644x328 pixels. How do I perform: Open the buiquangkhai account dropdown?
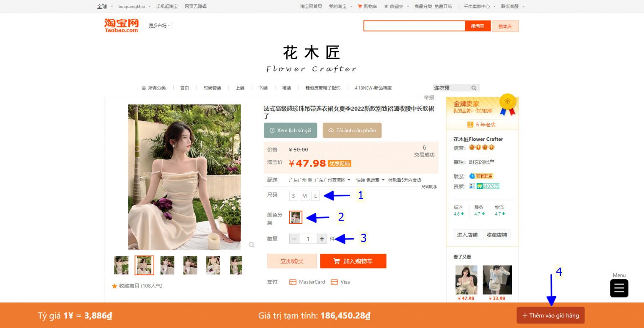tap(135, 6)
